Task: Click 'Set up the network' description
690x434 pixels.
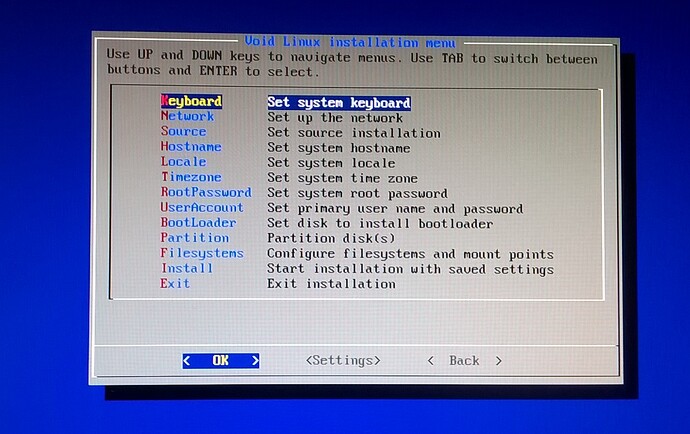Action: 335,118
